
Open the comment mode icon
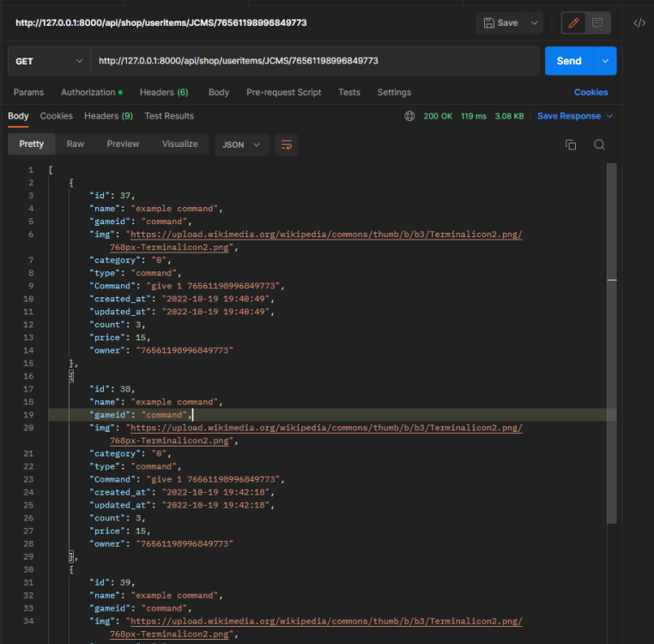coord(597,23)
